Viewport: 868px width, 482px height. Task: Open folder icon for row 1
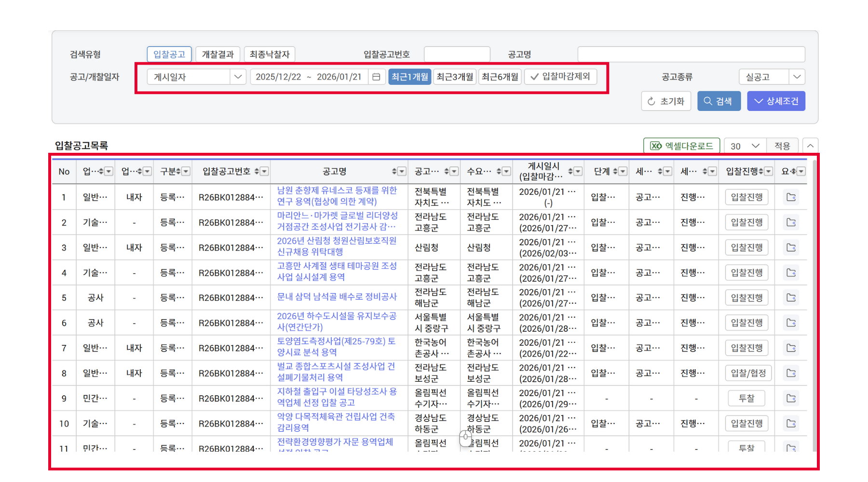pos(791,197)
